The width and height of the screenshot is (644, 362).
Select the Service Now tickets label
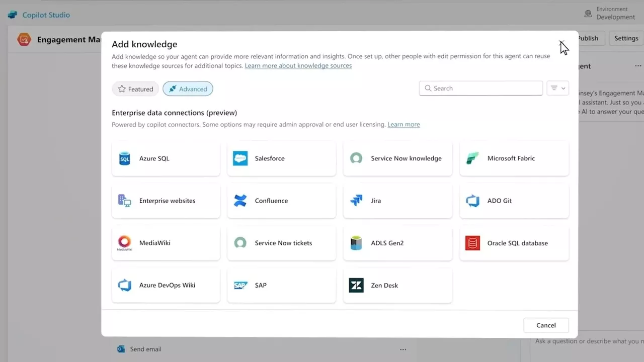(x=283, y=243)
